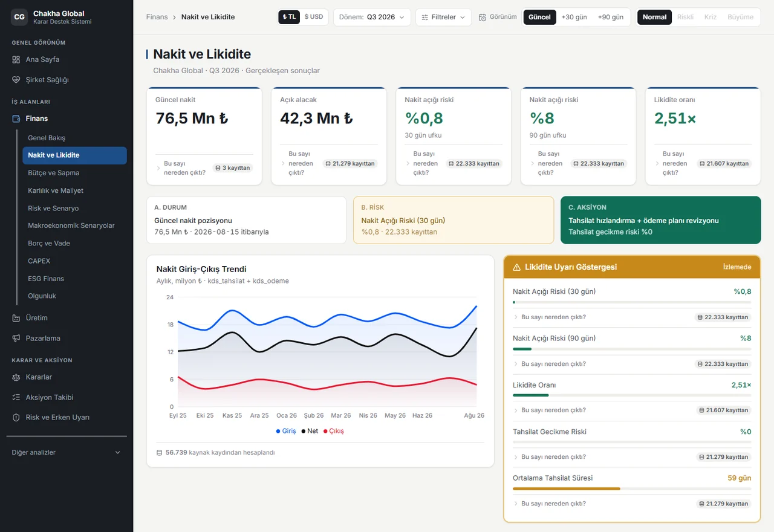774x532 pixels.
Task: Click database icon in Likidite oranı card's 21.607 badge
Action: coord(701,163)
